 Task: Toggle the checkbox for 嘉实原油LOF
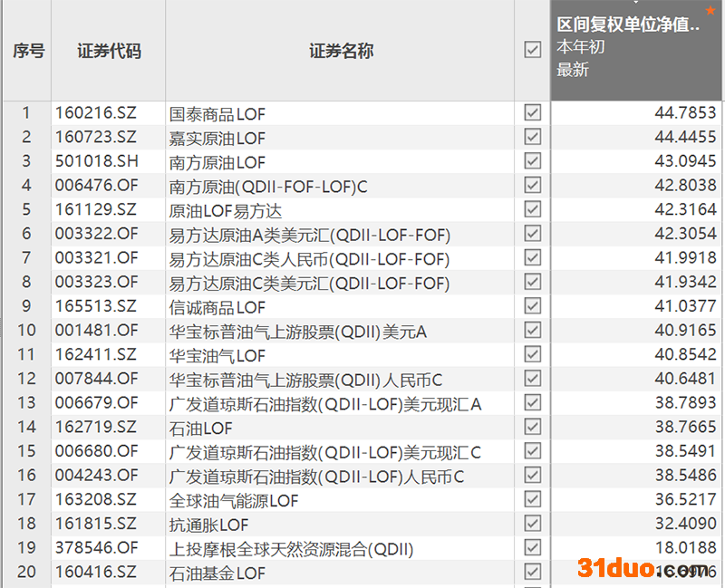pyautogui.click(x=532, y=137)
